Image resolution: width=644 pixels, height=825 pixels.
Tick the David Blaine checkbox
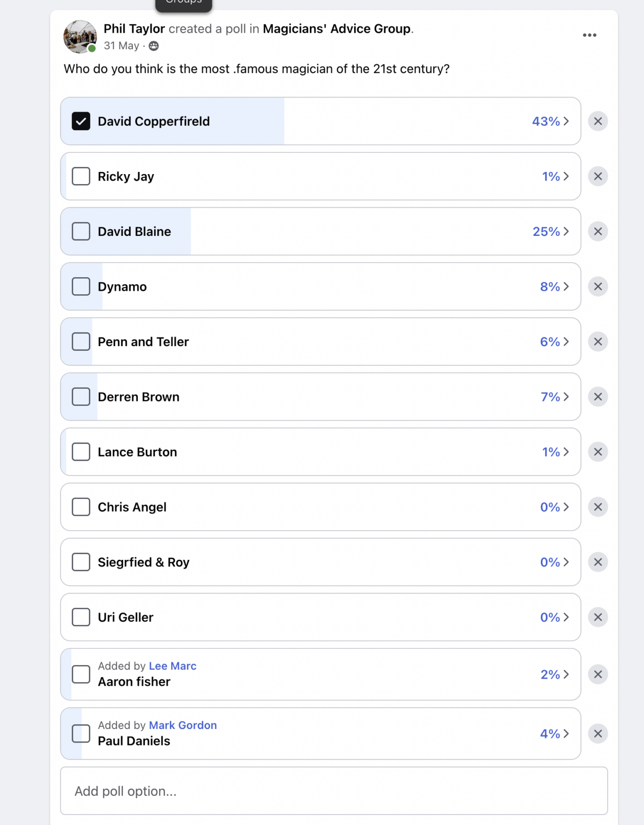[x=81, y=231]
